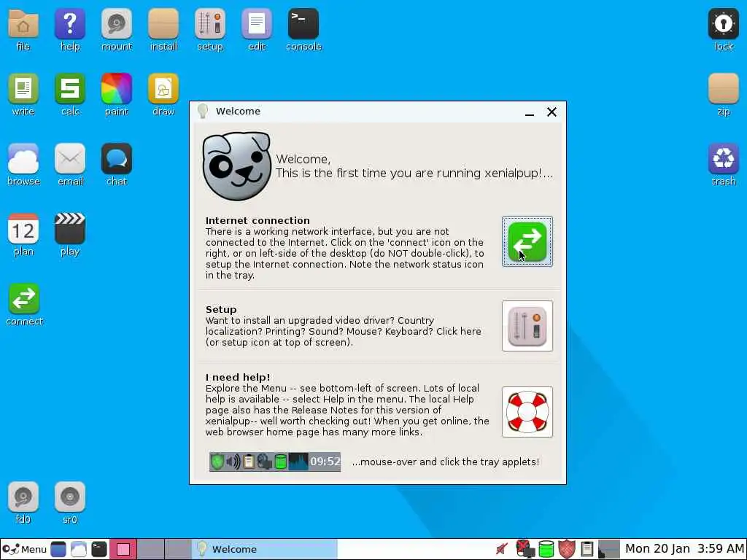Click the lifebuoy help button in Welcome

[527, 412]
